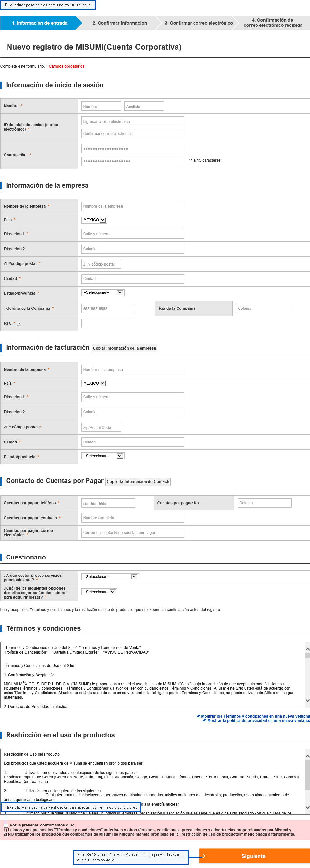Click the red 'Campos obligatorios' text
Viewport: 310px width, 868px height.
click(x=67, y=66)
